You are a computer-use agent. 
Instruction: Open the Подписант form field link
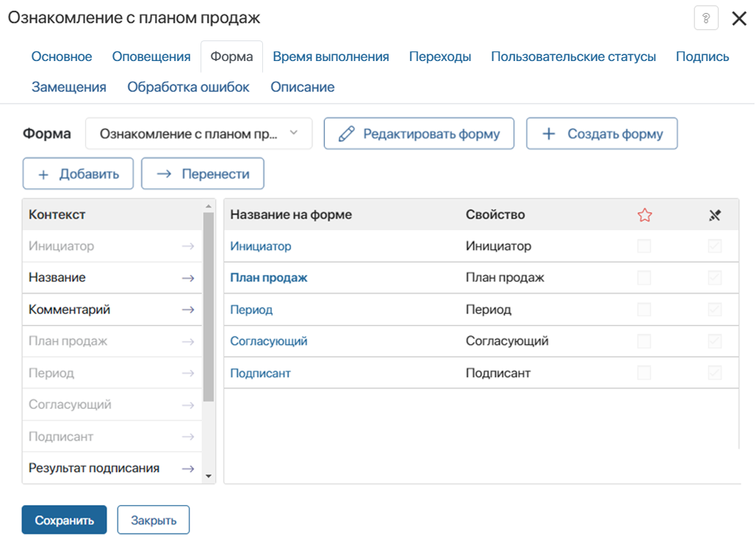pos(260,373)
